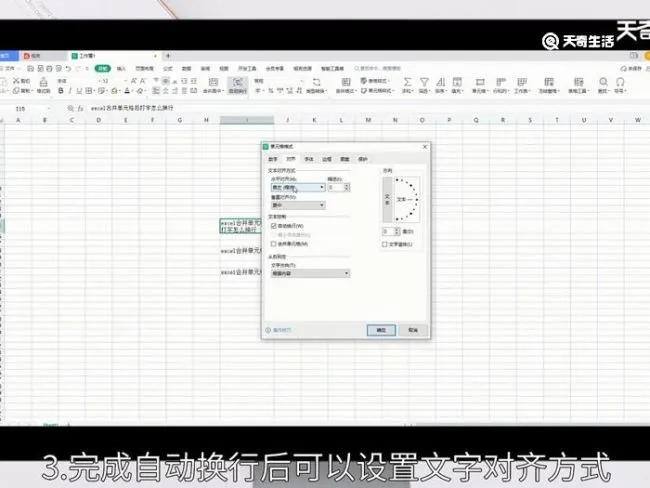Check the merge cells (M) checkbox in dialog
This screenshot has height=488, width=650.
coord(274,244)
